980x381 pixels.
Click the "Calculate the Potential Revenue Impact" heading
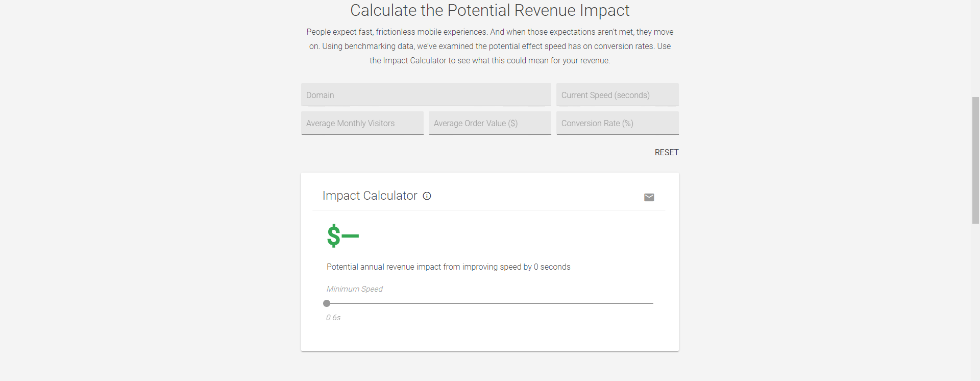click(x=489, y=10)
